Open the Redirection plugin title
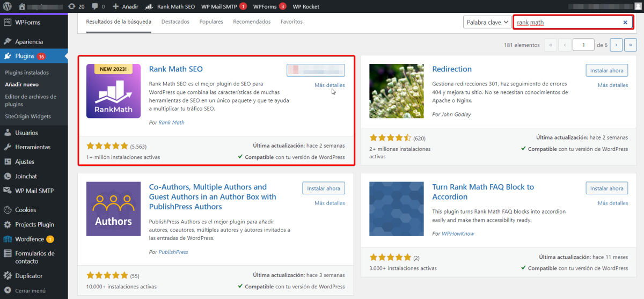 point(452,69)
